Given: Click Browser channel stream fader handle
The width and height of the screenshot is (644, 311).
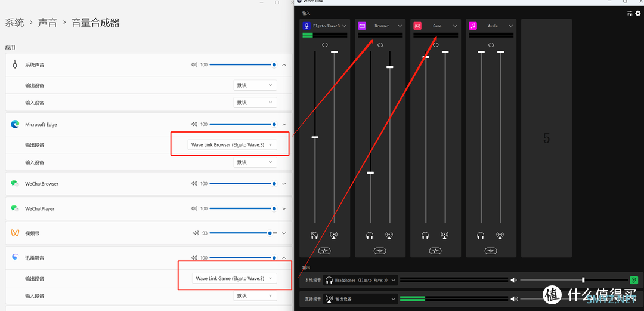Looking at the screenshot, I should coord(390,67).
